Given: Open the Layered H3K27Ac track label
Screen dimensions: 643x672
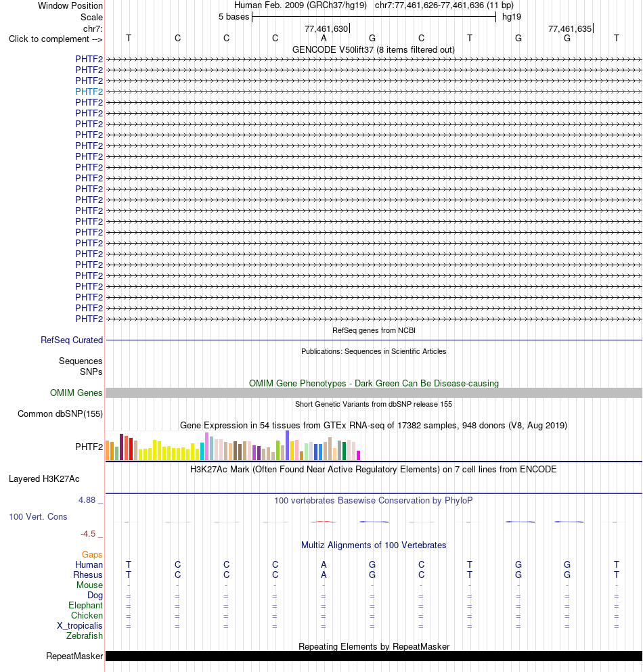Looking at the screenshot, I should point(44,478).
